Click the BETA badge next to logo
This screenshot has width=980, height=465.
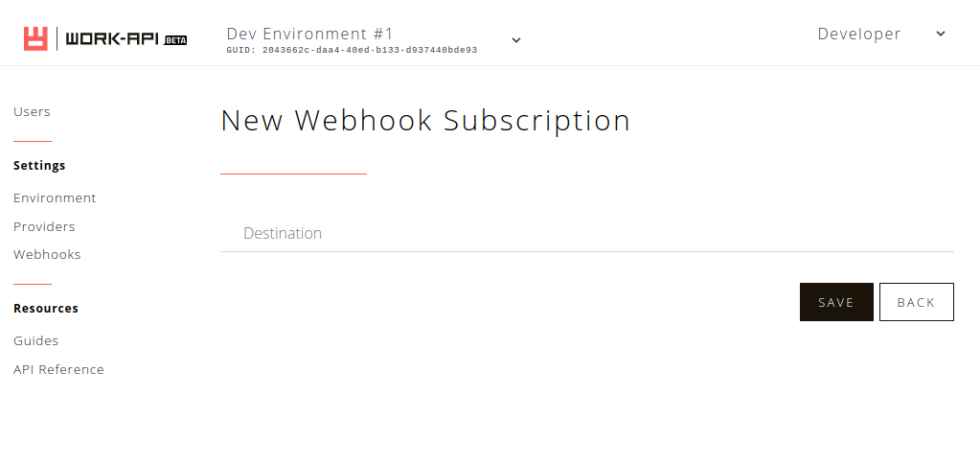click(x=175, y=40)
